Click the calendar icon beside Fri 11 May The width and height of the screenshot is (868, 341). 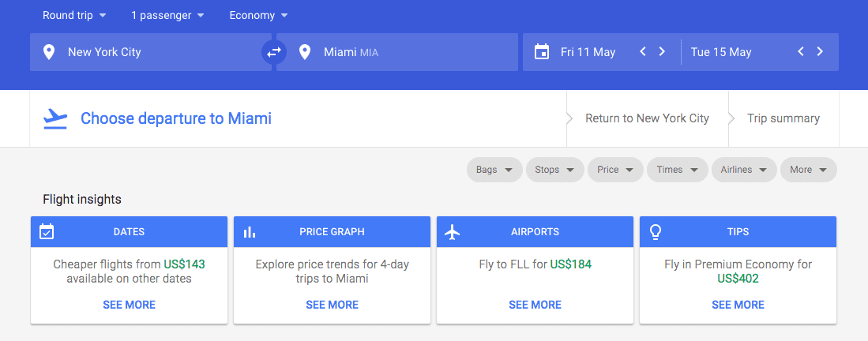[x=542, y=52]
